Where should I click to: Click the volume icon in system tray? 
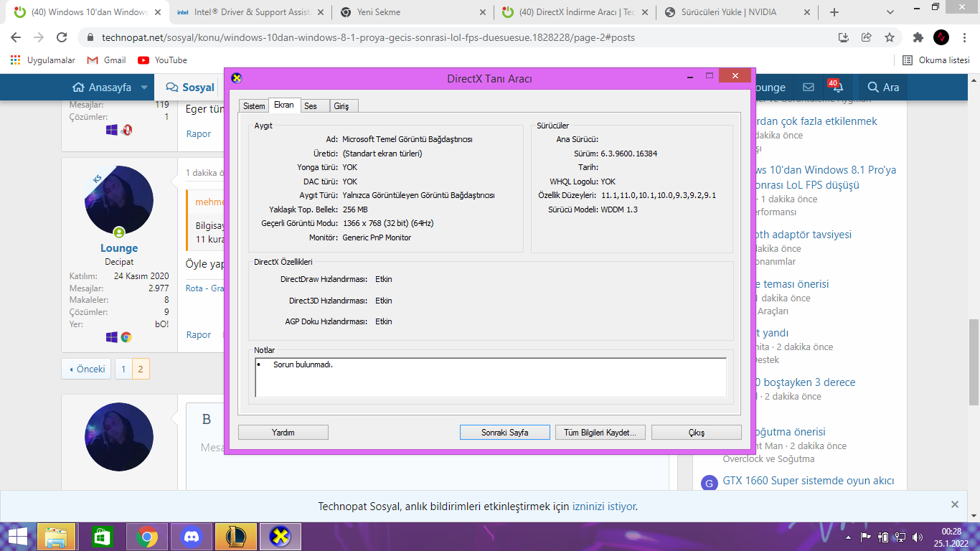pyautogui.click(x=917, y=537)
